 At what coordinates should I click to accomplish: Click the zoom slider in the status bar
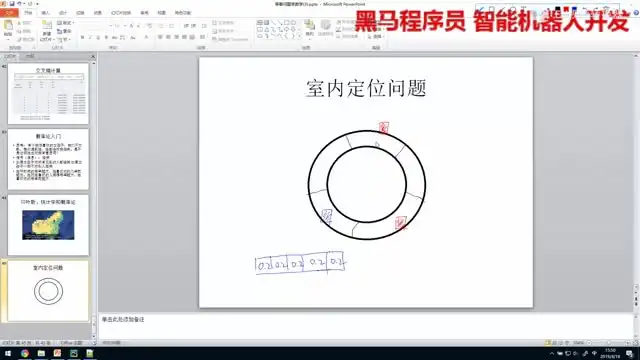(x=609, y=343)
